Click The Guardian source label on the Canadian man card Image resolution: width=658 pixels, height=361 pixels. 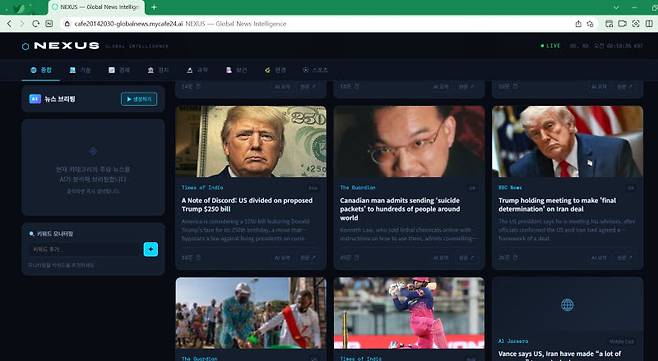pos(358,188)
